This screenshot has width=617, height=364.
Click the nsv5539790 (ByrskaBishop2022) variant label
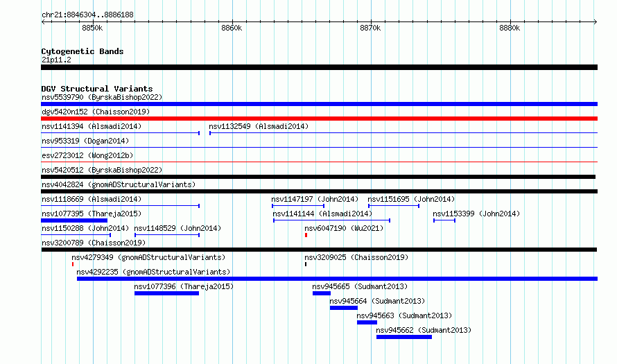(102, 97)
